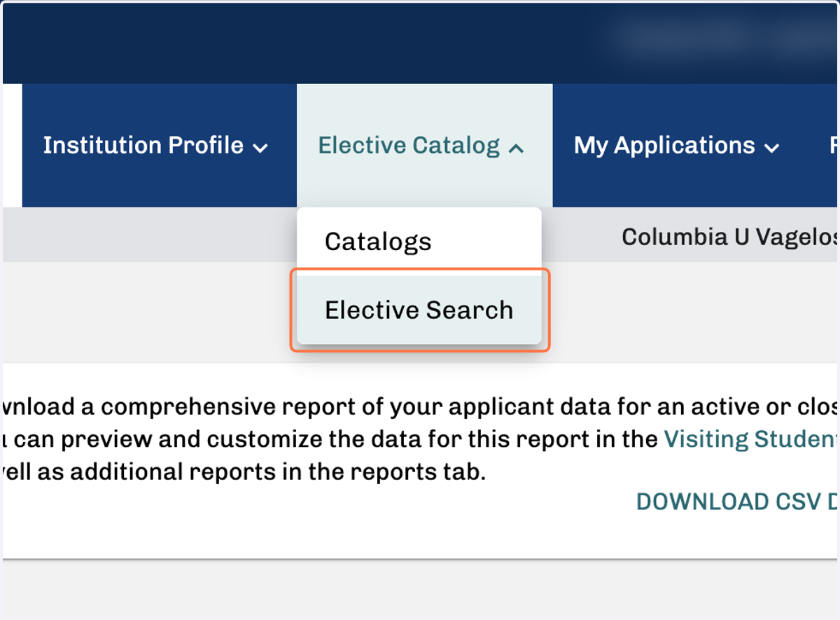
Task: Collapse the Elective Catalog menu
Action: click(424, 146)
